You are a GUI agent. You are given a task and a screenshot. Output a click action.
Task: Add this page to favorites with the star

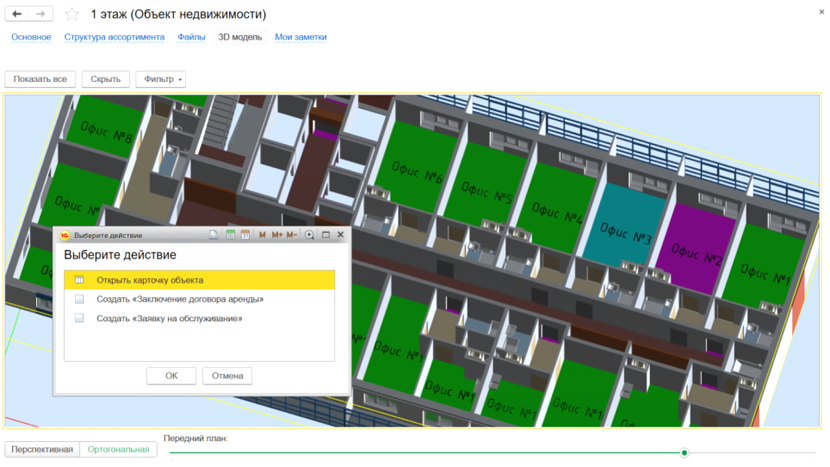coord(72,14)
